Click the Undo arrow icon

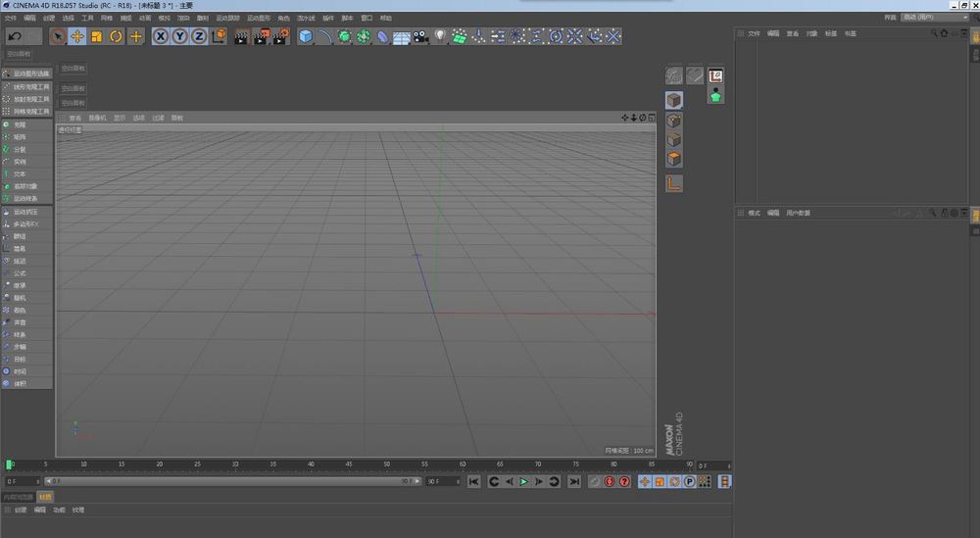(x=14, y=36)
